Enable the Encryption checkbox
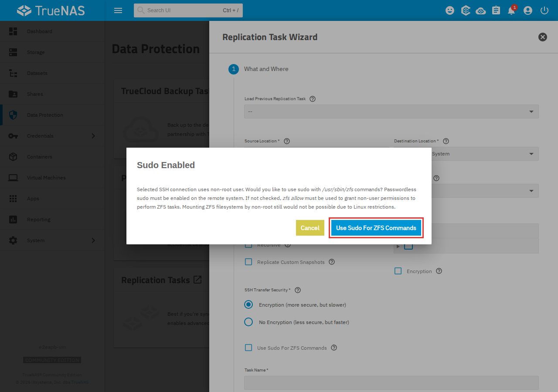The width and height of the screenshot is (558, 392). coord(398,271)
